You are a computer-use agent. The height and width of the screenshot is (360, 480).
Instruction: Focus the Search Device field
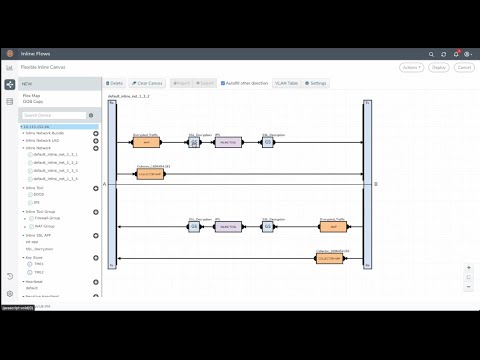tap(54, 115)
